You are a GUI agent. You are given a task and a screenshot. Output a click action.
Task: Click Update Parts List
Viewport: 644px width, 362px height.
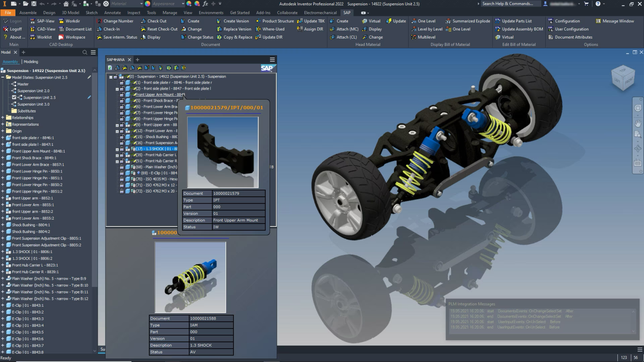pos(513,21)
